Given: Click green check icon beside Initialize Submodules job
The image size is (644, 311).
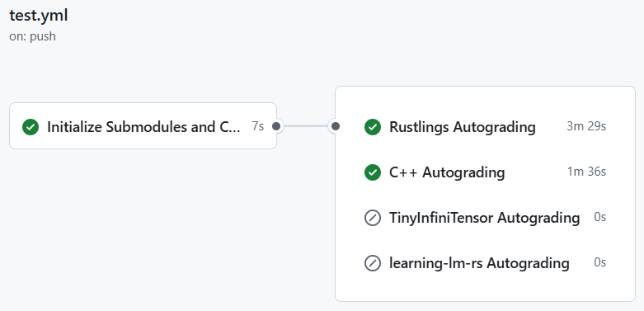Looking at the screenshot, I should [x=31, y=127].
